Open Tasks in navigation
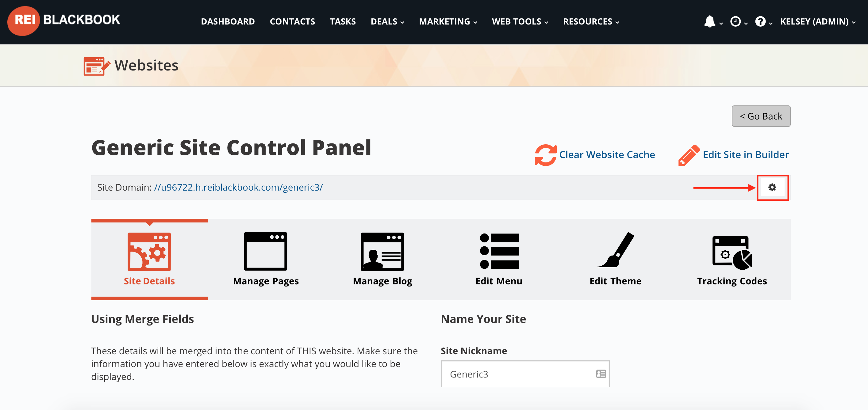Viewport: 868px width, 410px height. tap(343, 21)
